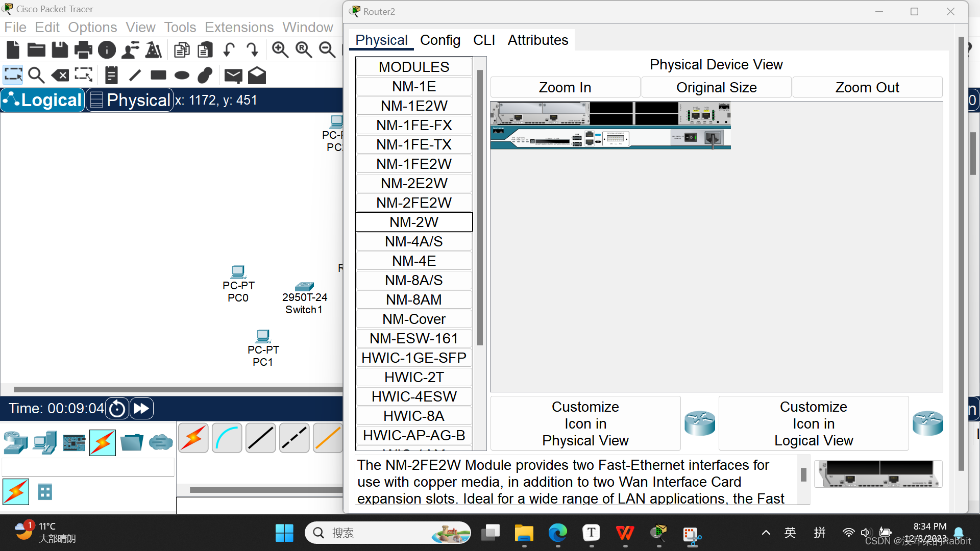Viewport: 980px width, 551px height.
Task: Open the Options menu
Action: 92,27
